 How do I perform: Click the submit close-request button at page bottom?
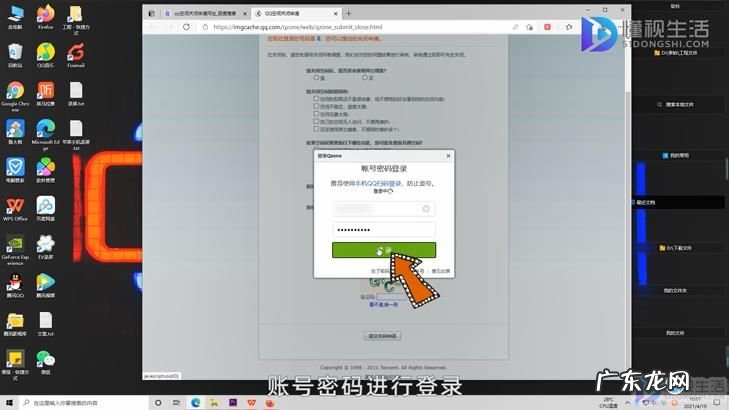click(382, 336)
